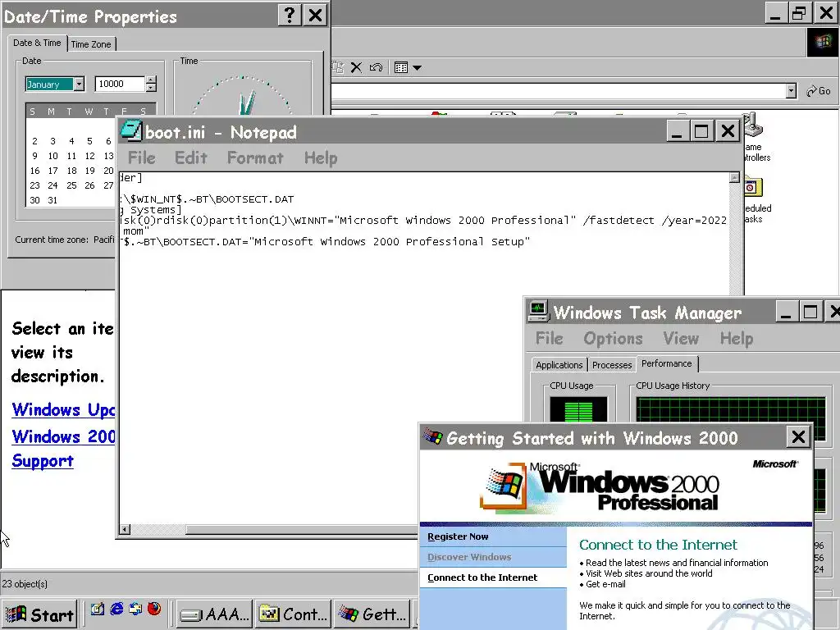This screenshot has height=630, width=840.
Task: Pick day 31 in the calendar
Action: (x=52, y=200)
